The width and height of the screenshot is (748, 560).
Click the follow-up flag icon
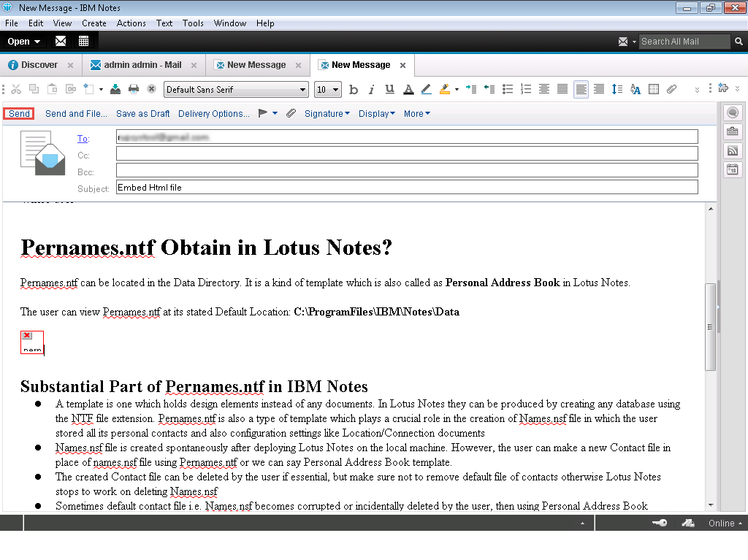pyautogui.click(x=262, y=113)
